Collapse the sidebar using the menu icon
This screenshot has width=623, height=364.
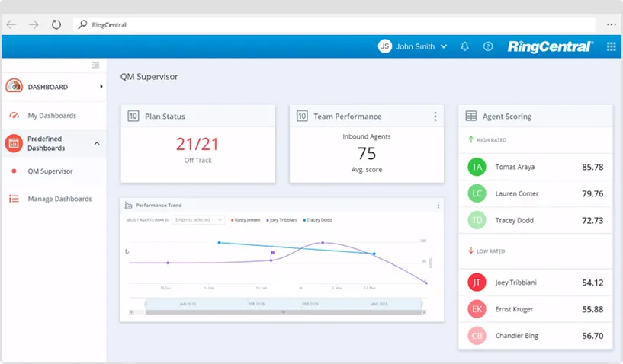[x=95, y=65]
